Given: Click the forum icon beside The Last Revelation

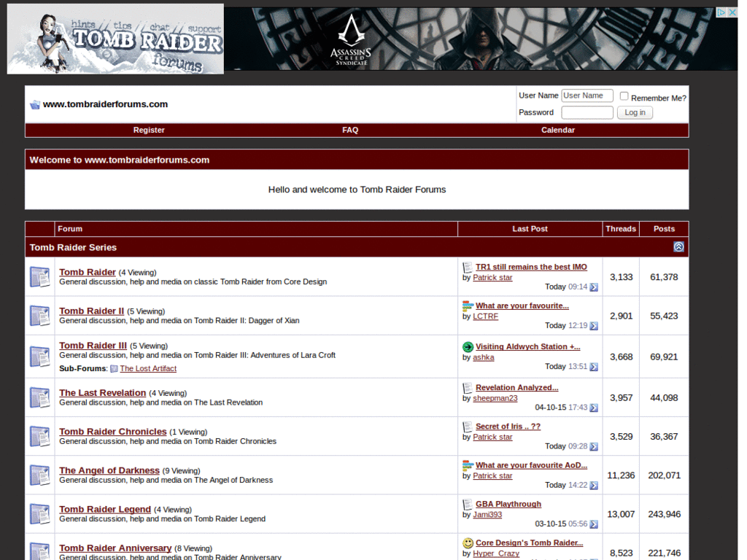Looking at the screenshot, I should tap(39, 397).
